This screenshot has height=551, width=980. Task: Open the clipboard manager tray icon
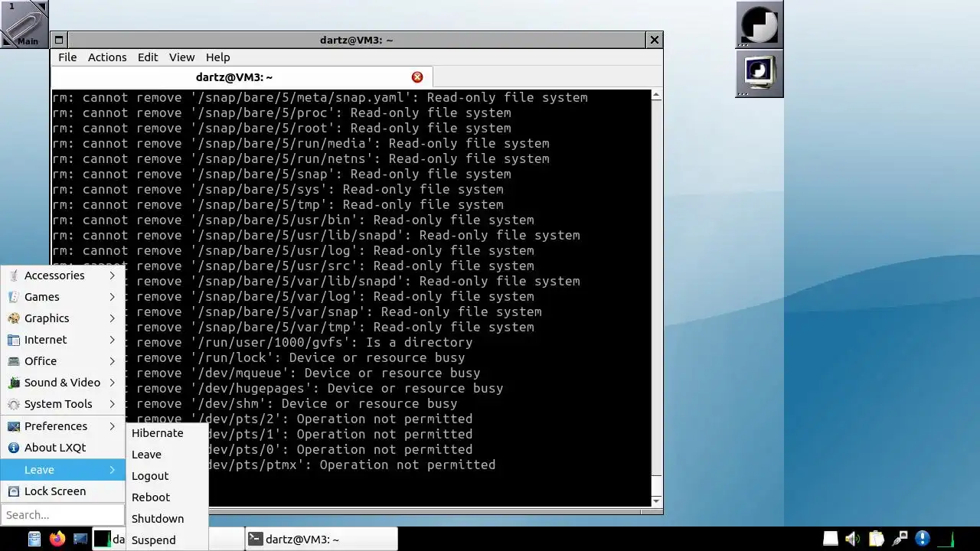[876, 540]
